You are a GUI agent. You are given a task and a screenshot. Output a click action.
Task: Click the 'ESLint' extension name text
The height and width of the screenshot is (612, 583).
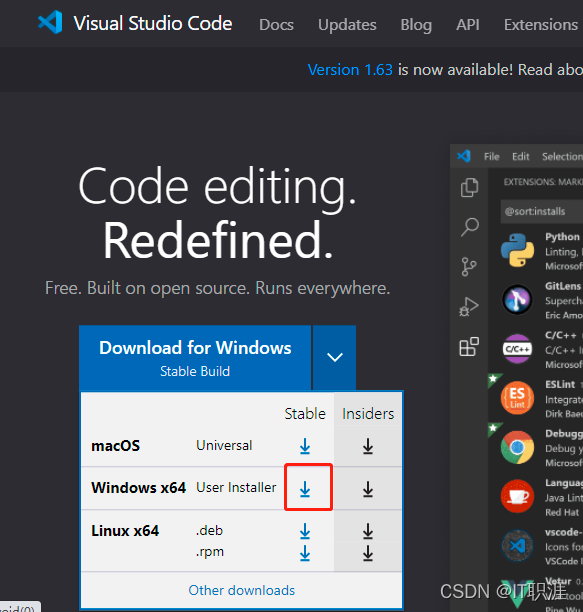[560, 384]
